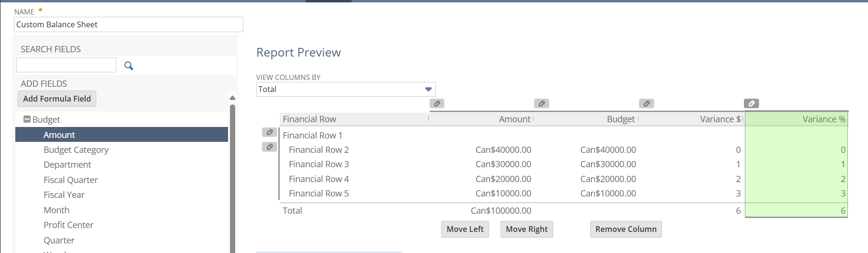
Task: Click edit pencil above Amount column
Action: (437, 103)
